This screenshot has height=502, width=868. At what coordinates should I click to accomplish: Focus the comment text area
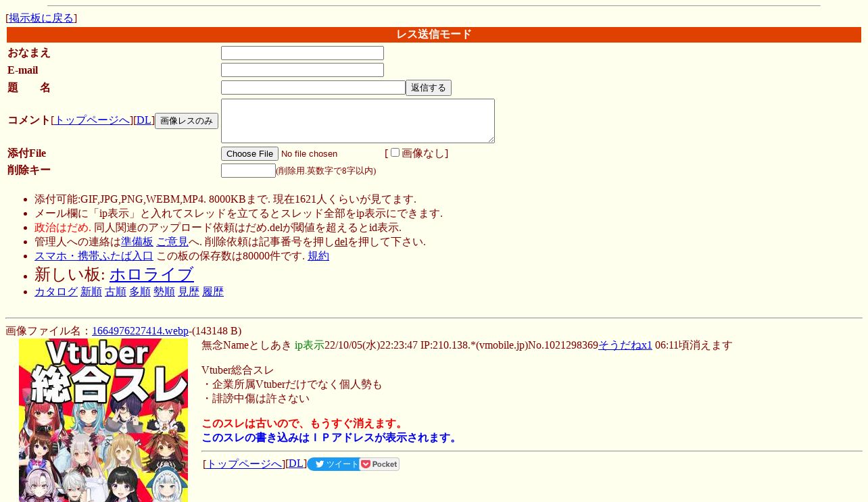[358, 121]
